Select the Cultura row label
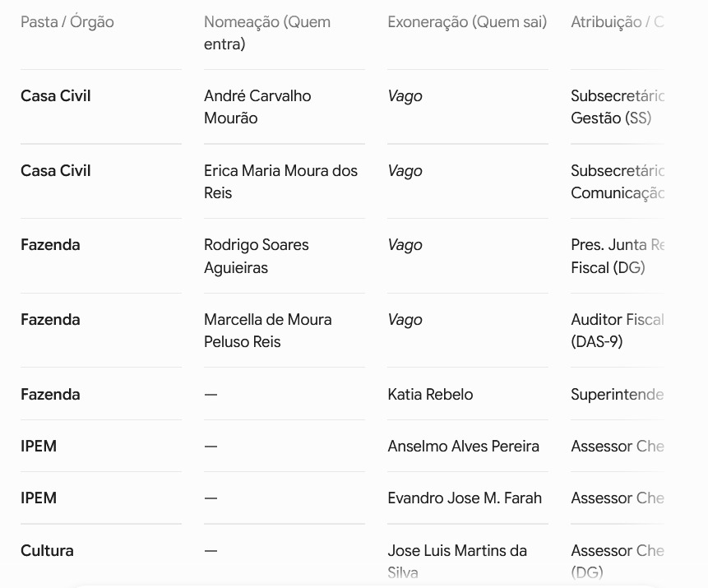 click(x=47, y=550)
